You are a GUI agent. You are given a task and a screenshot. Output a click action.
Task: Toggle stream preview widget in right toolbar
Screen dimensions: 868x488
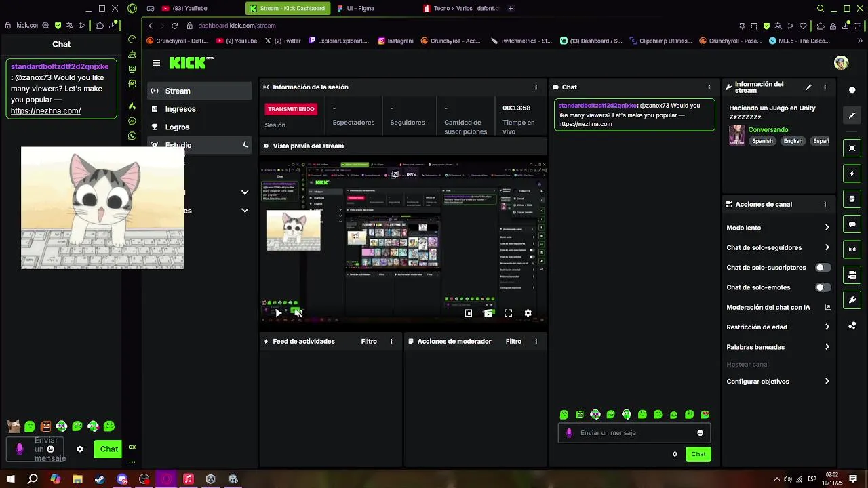coord(852,148)
